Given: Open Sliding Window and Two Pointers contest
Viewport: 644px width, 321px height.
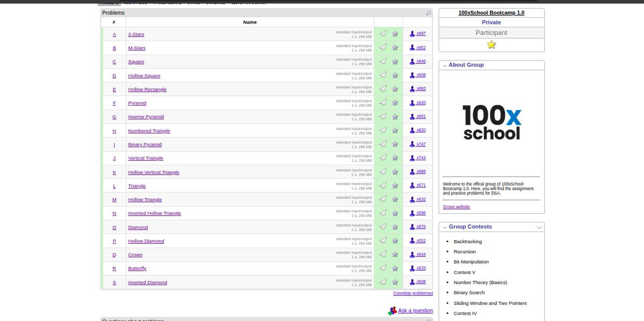Looking at the screenshot, I should click(491, 303).
